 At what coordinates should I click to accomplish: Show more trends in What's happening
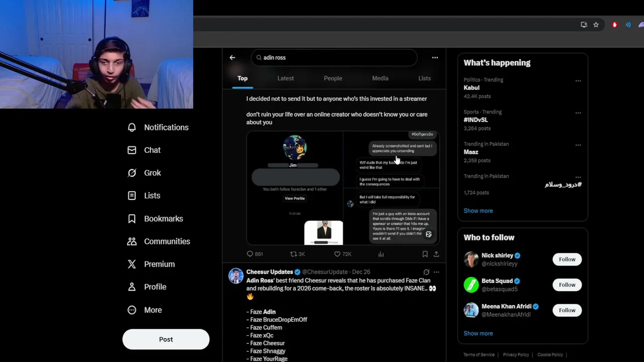pyautogui.click(x=478, y=211)
